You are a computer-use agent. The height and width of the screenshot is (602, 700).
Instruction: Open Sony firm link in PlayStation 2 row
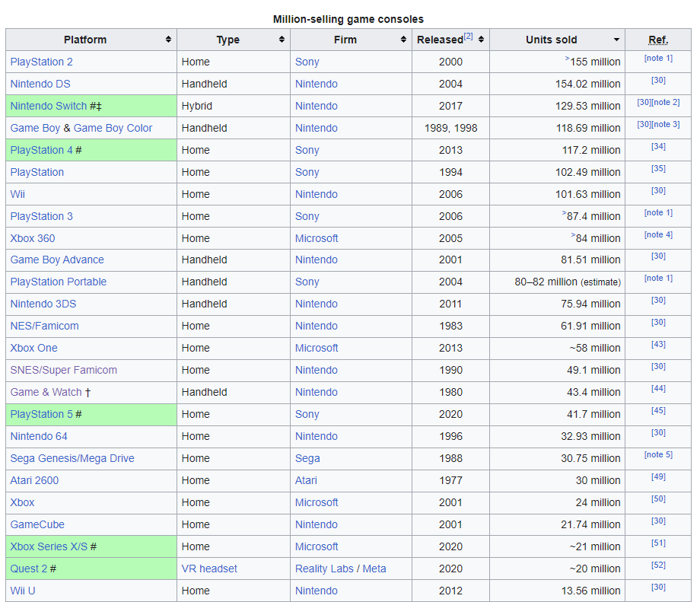coord(307,62)
